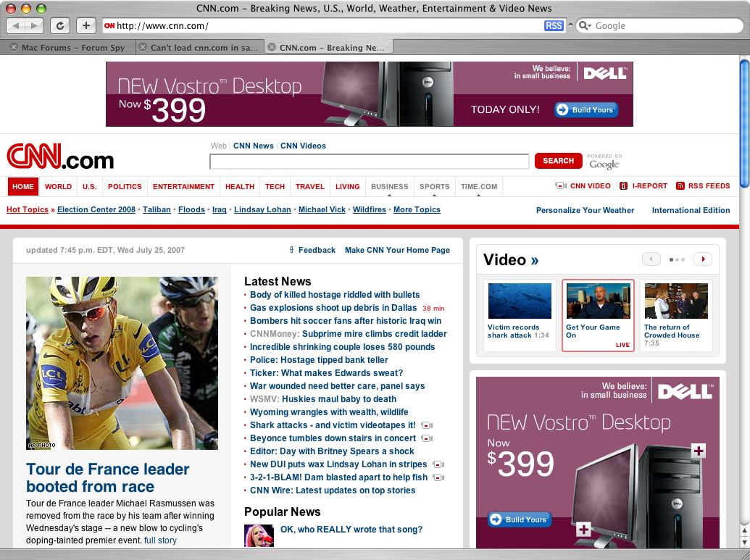Open the POLITICS navigation tab

125,186
